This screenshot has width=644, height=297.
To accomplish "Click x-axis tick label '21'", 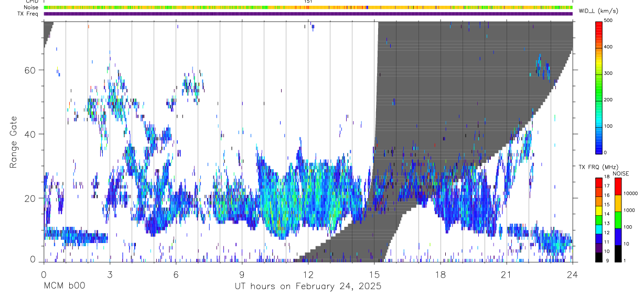I will 506,274.
